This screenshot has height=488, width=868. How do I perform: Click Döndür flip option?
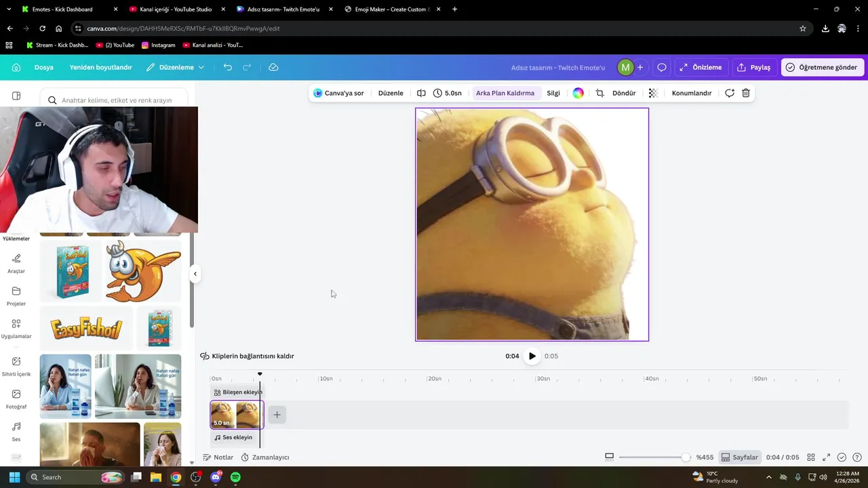pyautogui.click(x=624, y=93)
